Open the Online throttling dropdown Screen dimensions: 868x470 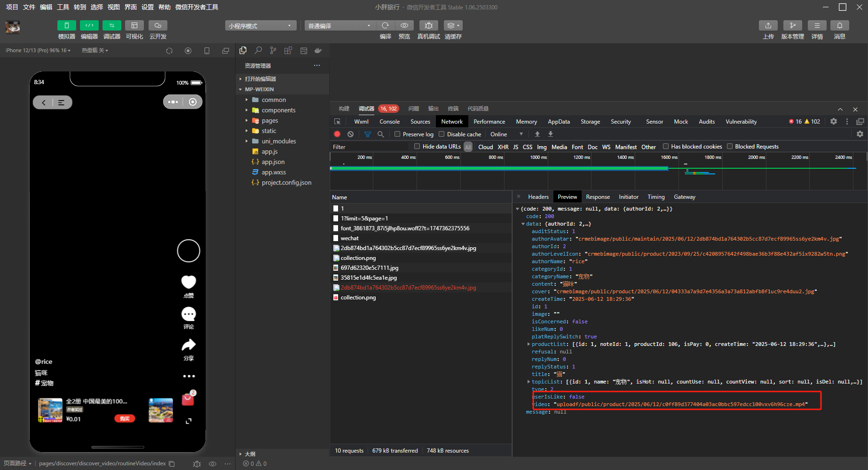(x=506, y=134)
